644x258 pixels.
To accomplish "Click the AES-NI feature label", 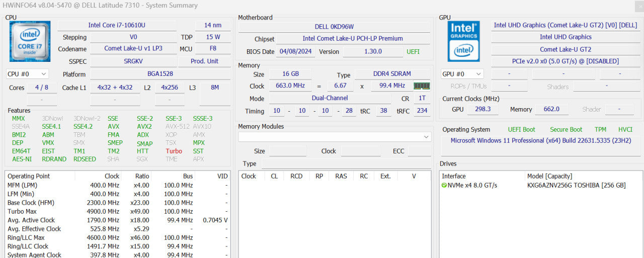I will click(x=22, y=159).
